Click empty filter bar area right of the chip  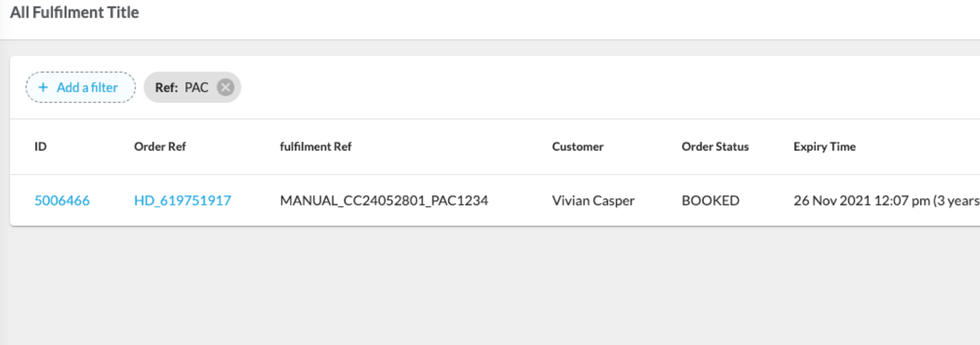(536, 88)
